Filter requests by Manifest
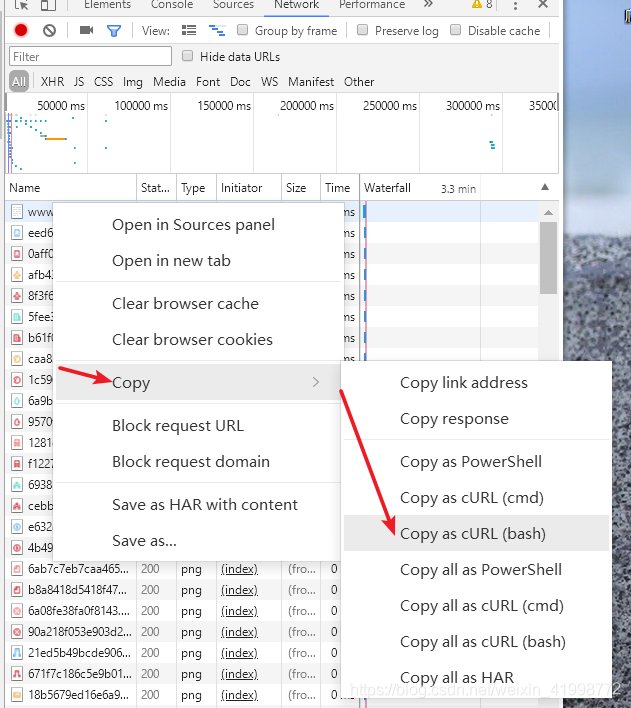This screenshot has height=708, width=631. pyautogui.click(x=311, y=82)
